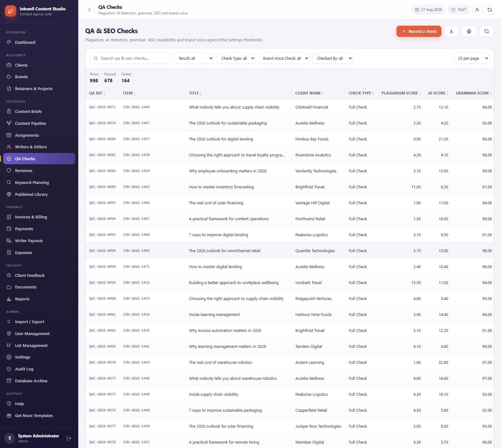Open the Help page link
Image resolution: width=501 pixels, height=448 pixels.
39,404
